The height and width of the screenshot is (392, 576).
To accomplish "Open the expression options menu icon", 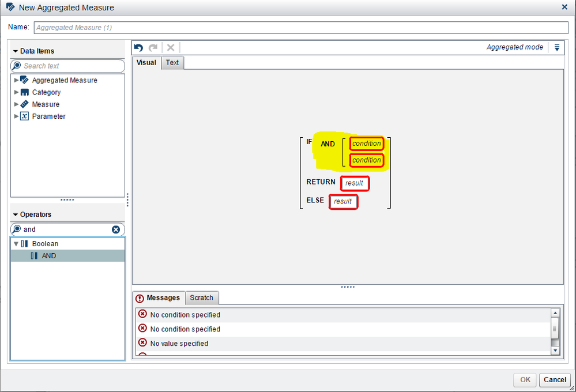I will [557, 47].
